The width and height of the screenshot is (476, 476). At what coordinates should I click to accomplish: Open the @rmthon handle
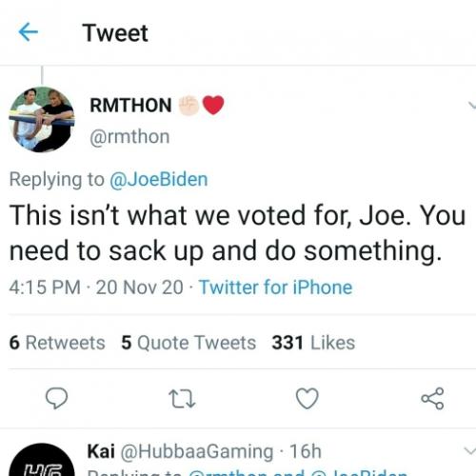point(129,137)
